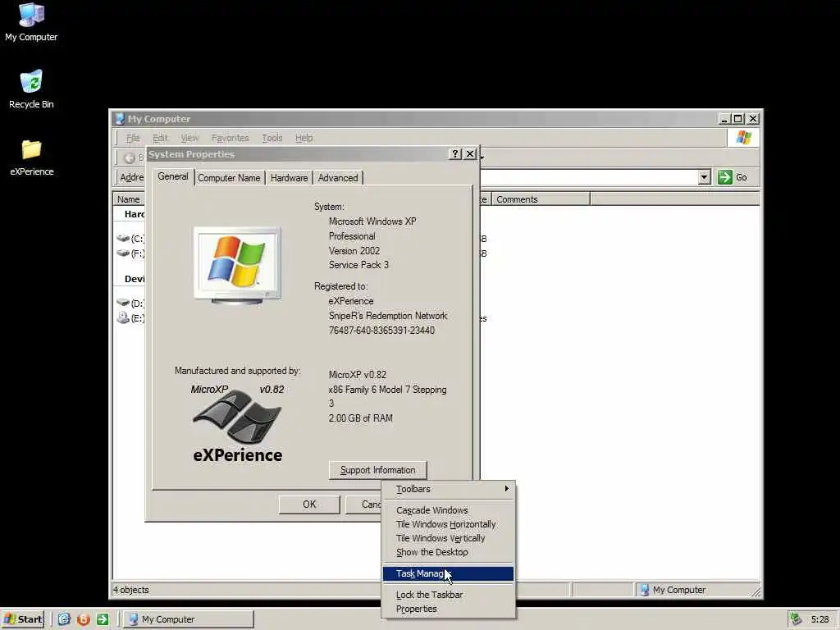
Task: Confirm System Properties with OK
Action: tap(309, 504)
